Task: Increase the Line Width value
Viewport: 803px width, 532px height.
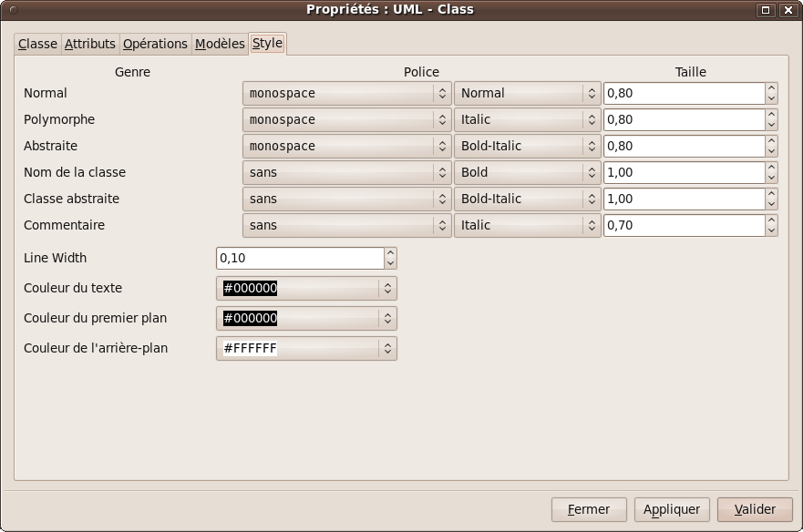Action: point(390,253)
